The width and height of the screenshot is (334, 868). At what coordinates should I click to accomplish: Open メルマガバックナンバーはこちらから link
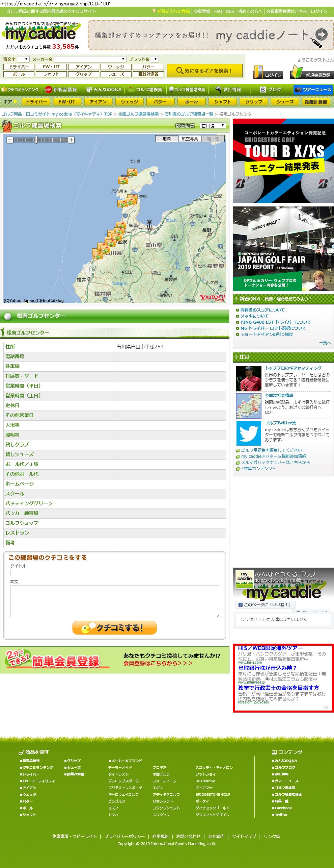point(275,462)
